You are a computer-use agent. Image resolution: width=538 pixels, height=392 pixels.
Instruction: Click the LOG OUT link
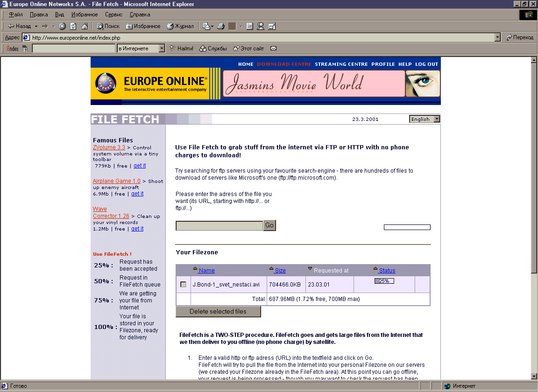(426, 64)
